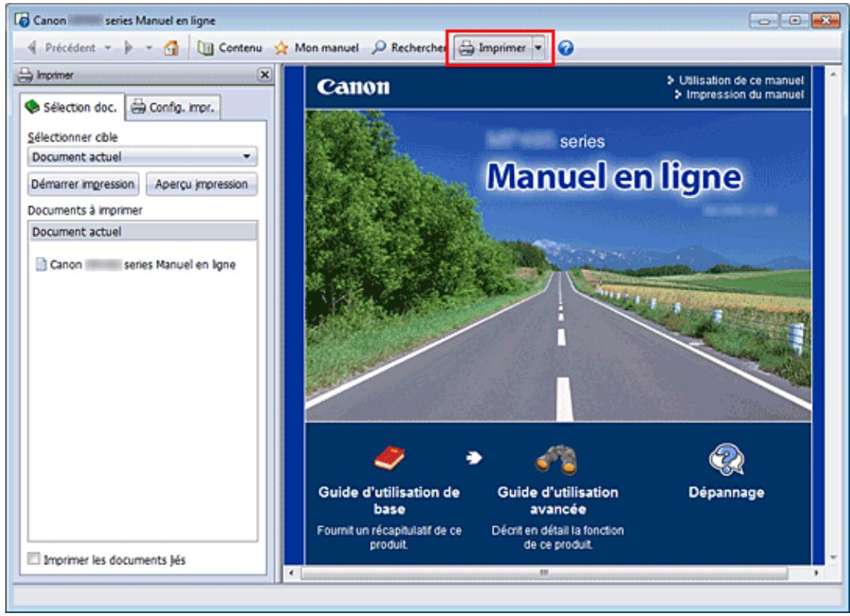Click the horizontal scrollbar thumb

coord(544,573)
